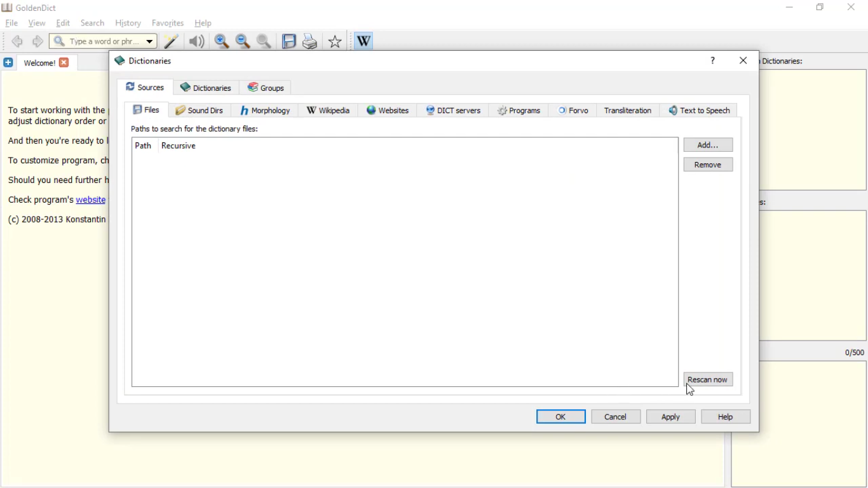868x488 pixels.
Task: Open the Favorites menu
Action: (168, 23)
